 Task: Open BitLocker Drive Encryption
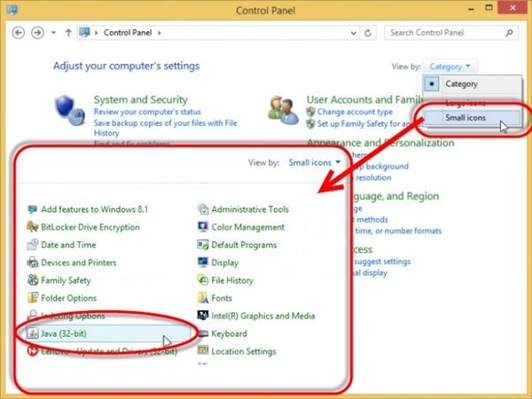(x=90, y=227)
